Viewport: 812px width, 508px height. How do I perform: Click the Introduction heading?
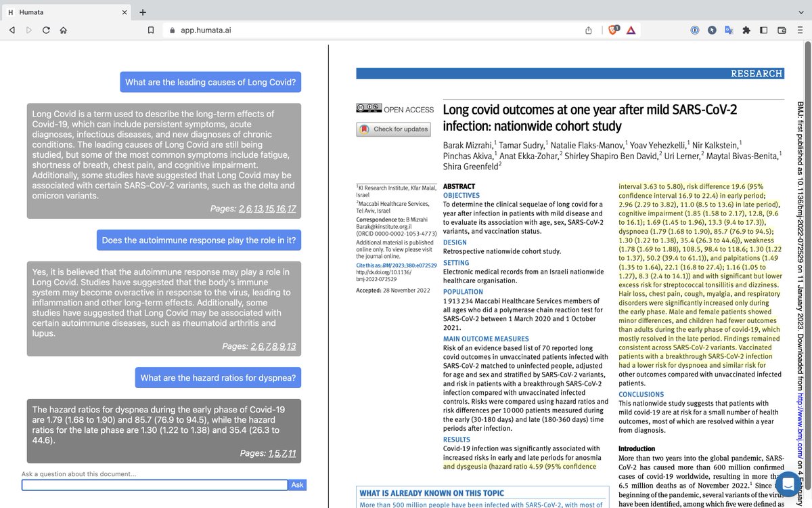(x=637, y=448)
